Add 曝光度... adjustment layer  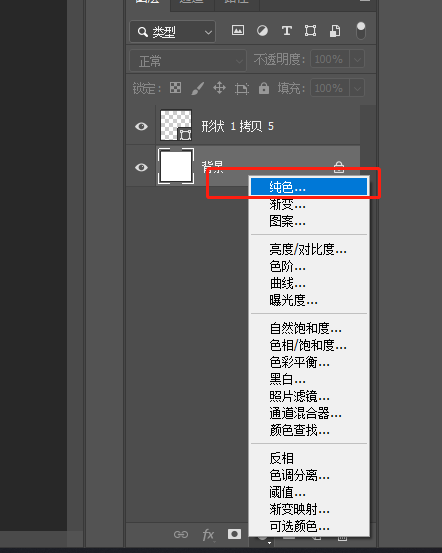(x=309, y=300)
